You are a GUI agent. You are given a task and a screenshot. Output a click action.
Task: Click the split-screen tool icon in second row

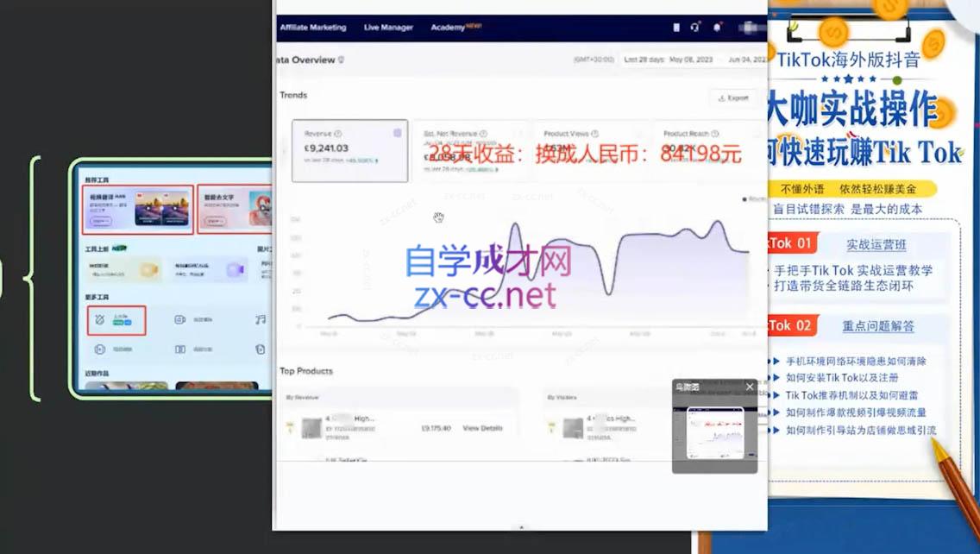180,349
